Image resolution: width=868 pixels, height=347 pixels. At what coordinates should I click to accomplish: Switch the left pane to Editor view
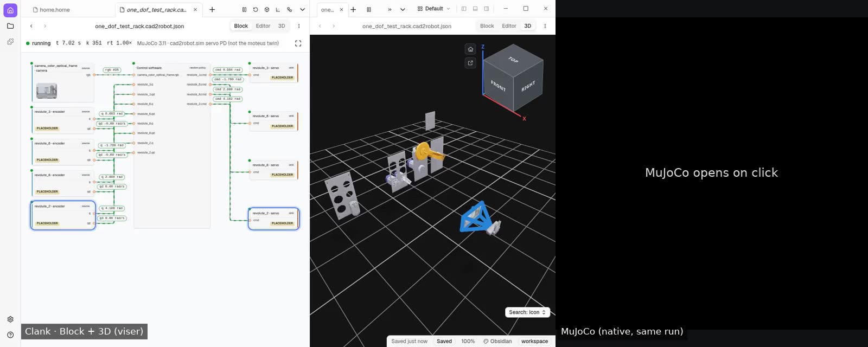[x=263, y=26]
